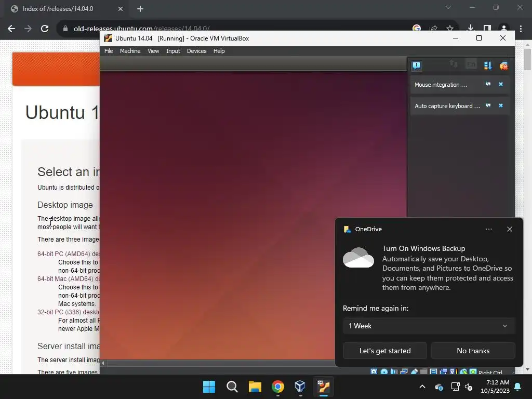
Task: Open Chrome downloads
Action: (x=470, y=29)
